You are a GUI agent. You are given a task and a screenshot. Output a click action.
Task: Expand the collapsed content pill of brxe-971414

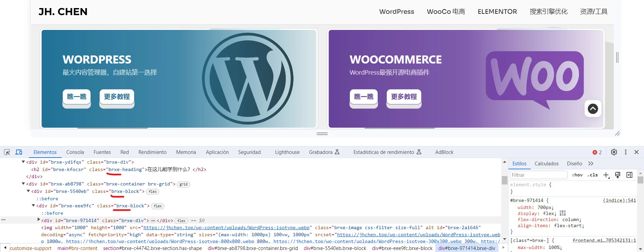[x=153, y=221]
